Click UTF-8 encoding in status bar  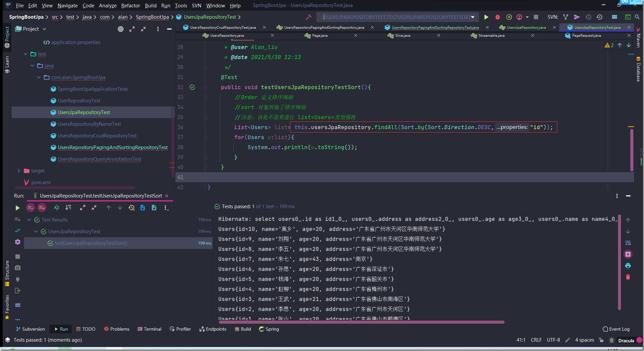pos(553,340)
